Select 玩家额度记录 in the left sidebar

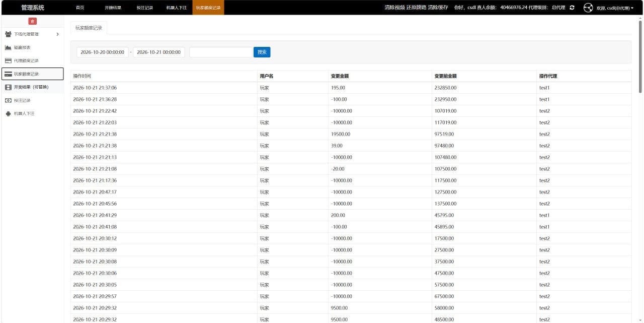33,74
